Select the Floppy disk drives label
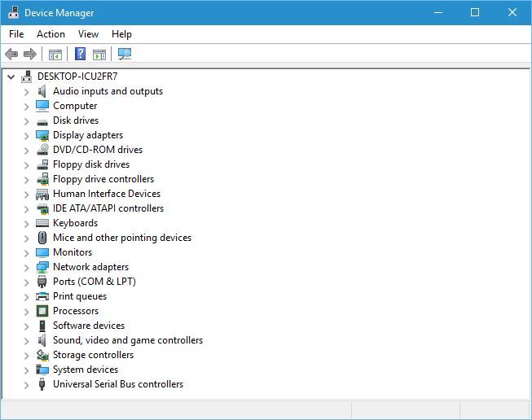Image resolution: width=532 pixels, height=420 pixels. (x=91, y=164)
